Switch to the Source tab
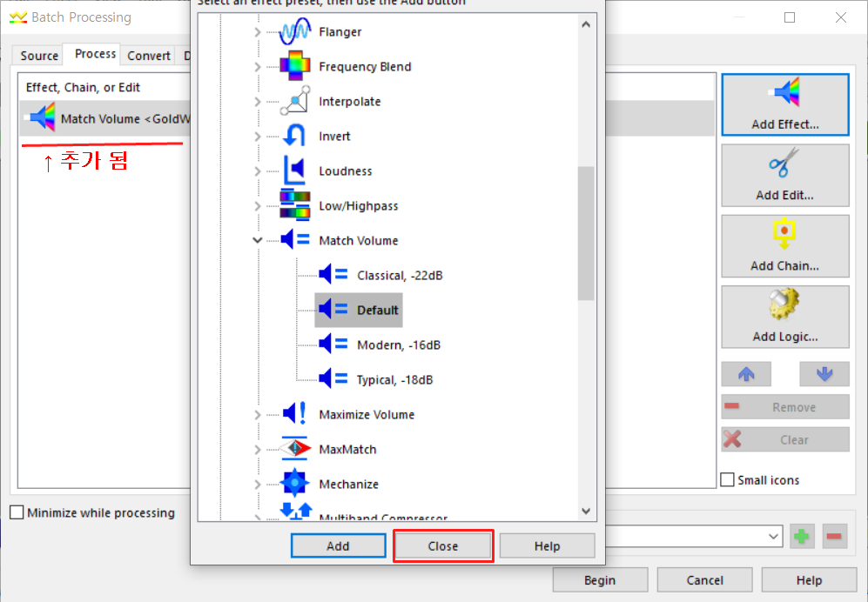868x602 pixels. click(x=39, y=56)
